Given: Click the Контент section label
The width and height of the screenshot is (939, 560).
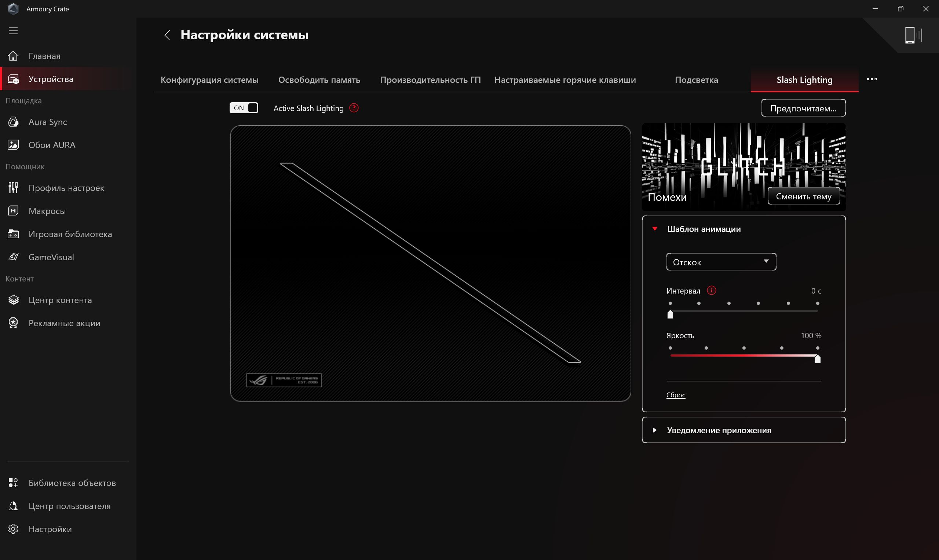Looking at the screenshot, I should pos(20,279).
